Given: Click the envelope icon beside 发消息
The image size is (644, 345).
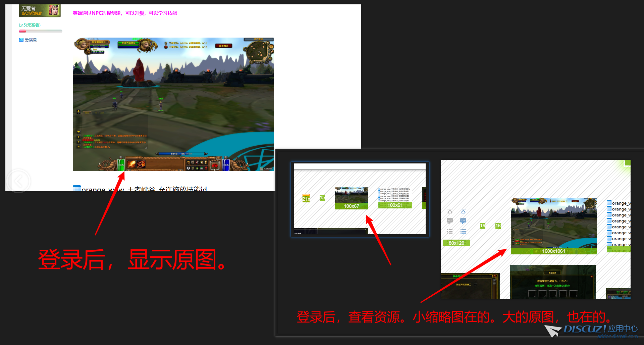Looking at the screenshot, I should 21,40.
